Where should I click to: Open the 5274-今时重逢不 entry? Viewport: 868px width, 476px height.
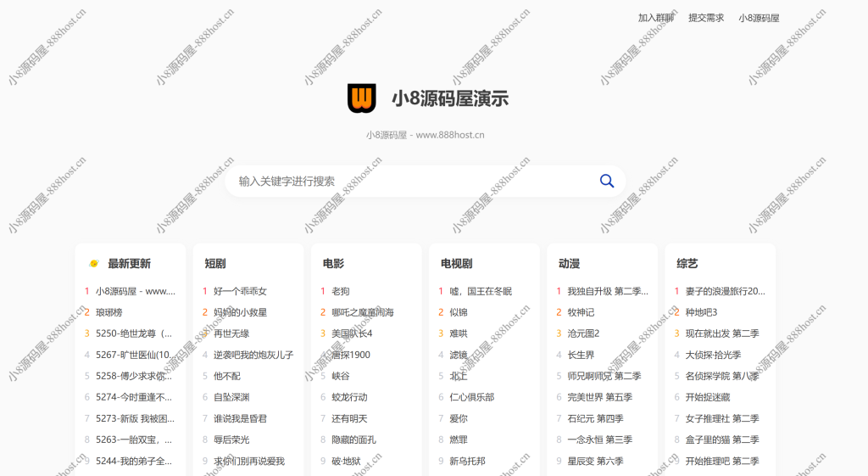134,397
